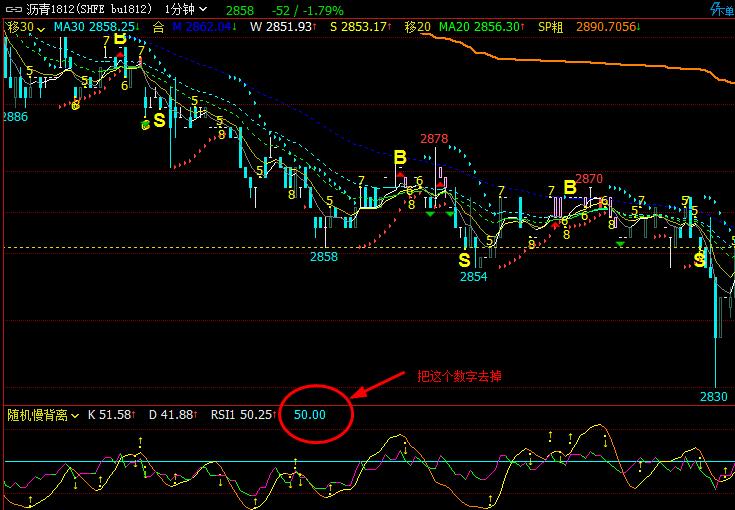Click the B buy signal below 2878
Screen dimensions: 735x510
point(400,158)
